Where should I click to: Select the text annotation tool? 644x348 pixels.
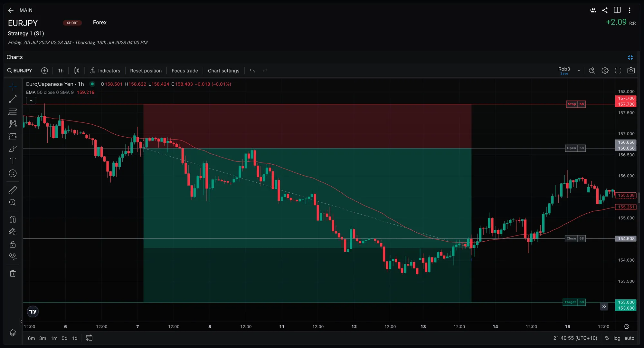pyautogui.click(x=13, y=161)
